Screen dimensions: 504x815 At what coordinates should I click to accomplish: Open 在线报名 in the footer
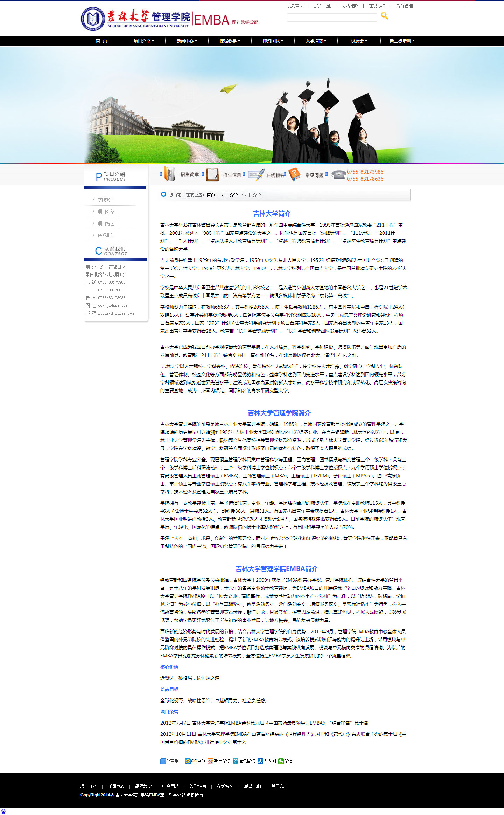tap(225, 786)
